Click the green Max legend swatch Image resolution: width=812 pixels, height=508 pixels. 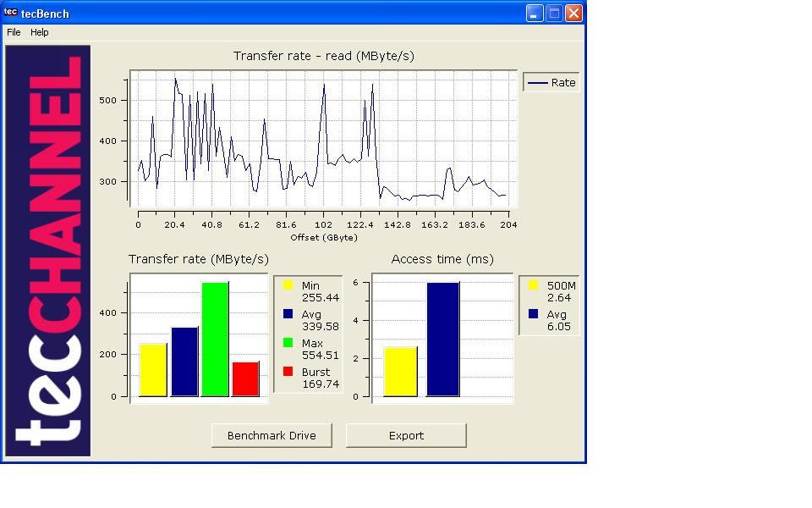pos(288,343)
